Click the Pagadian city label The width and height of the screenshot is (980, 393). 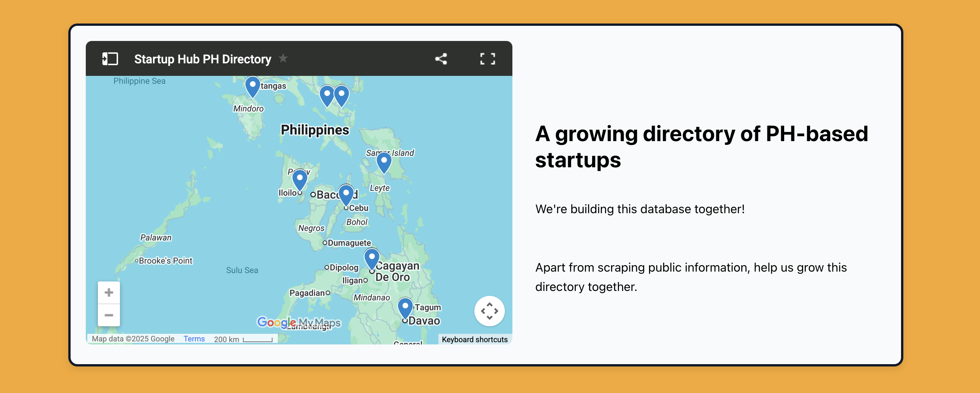point(307,293)
